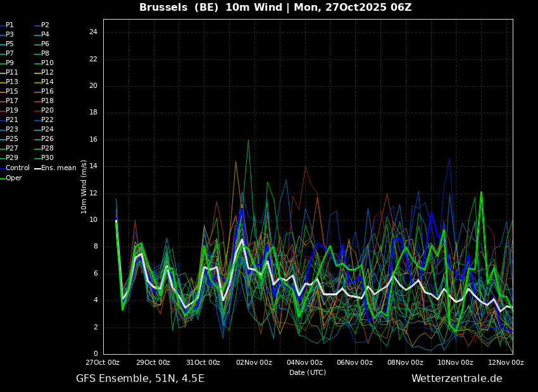This screenshot has height=392, width=538.
Task: Click the P16 legend color line
Action: click(x=37, y=92)
